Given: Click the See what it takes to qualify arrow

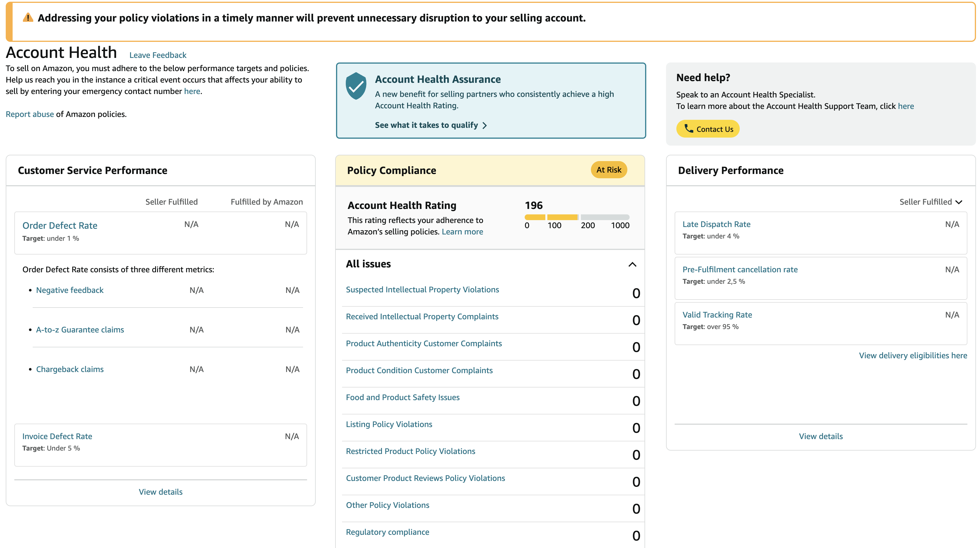Looking at the screenshot, I should pos(485,126).
